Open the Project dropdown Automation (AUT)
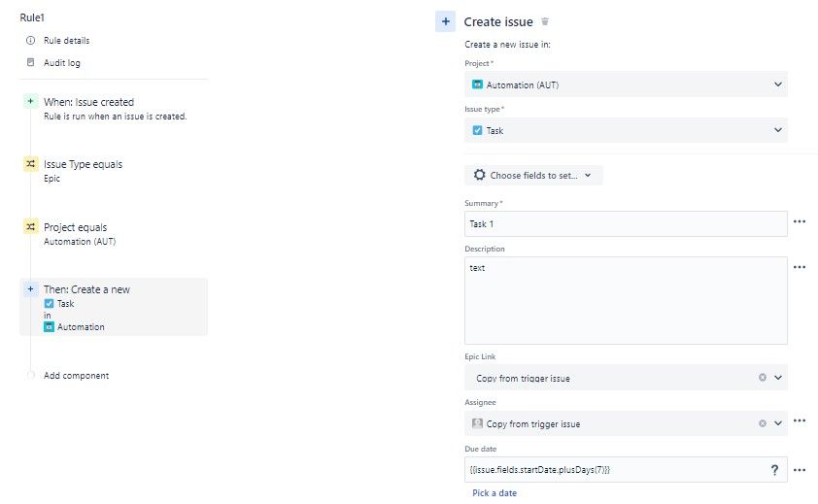The height and width of the screenshot is (504, 818). tap(626, 84)
